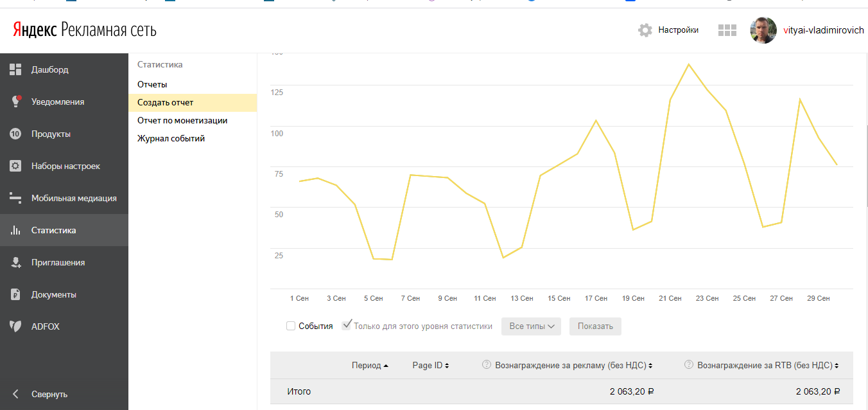Go to Уведомления section
Image resolution: width=868 pixels, height=410 pixels.
(58, 102)
